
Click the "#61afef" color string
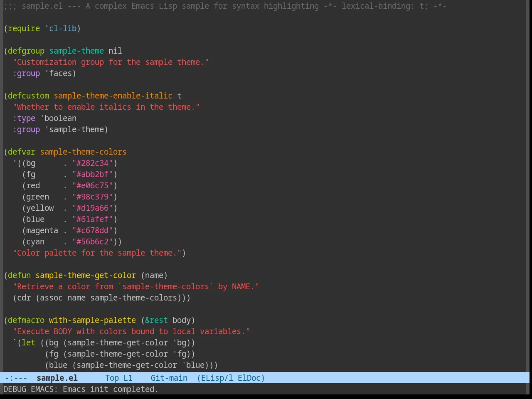(x=93, y=219)
